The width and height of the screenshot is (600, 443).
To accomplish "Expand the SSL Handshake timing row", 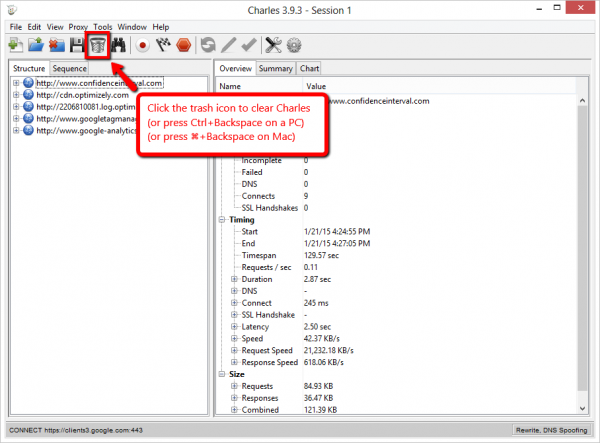I will (234, 315).
